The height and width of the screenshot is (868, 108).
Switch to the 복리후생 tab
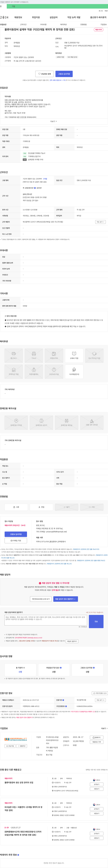pos(63,25)
